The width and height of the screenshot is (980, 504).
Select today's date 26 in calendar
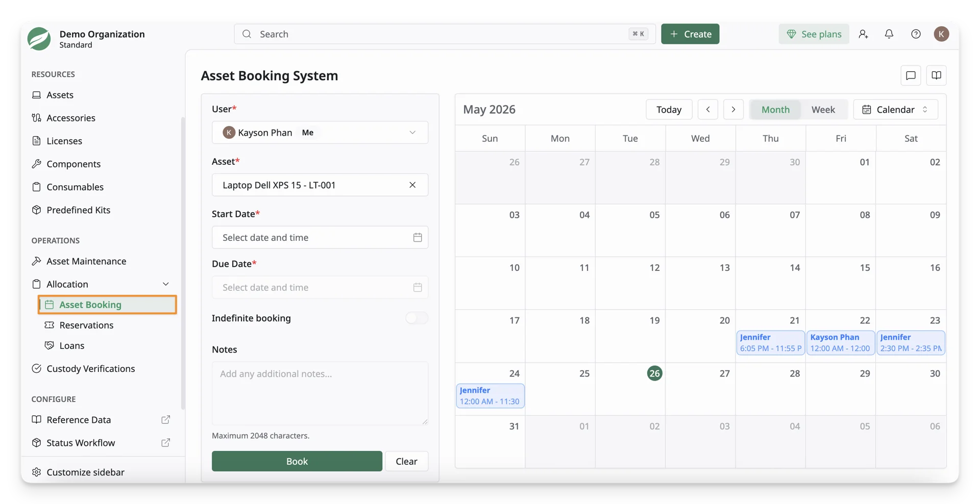tap(654, 373)
